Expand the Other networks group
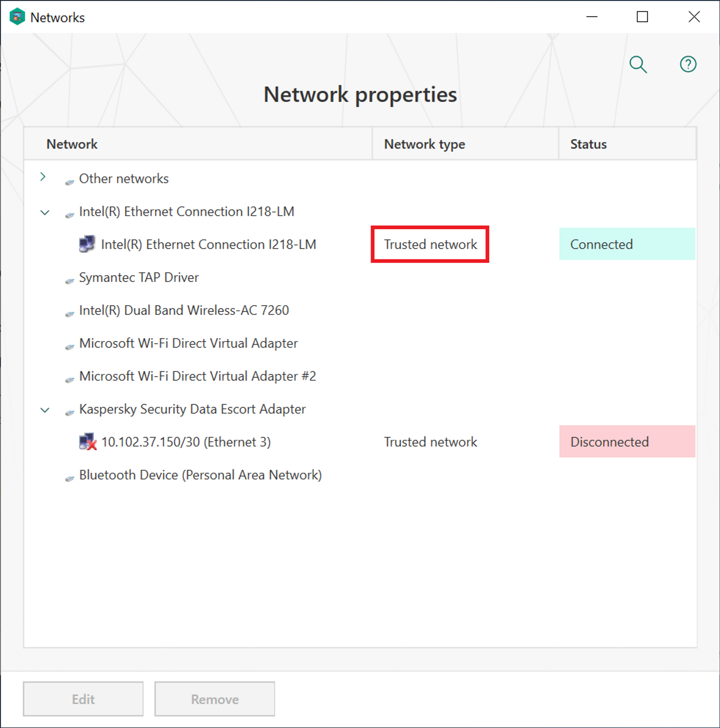 (x=43, y=177)
